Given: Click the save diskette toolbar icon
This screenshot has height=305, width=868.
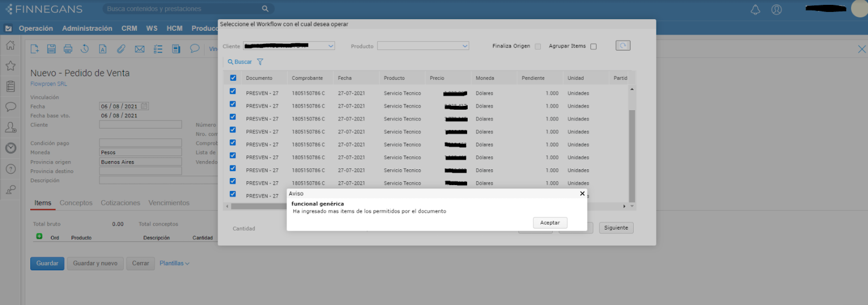Looking at the screenshot, I should (x=51, y=49).
